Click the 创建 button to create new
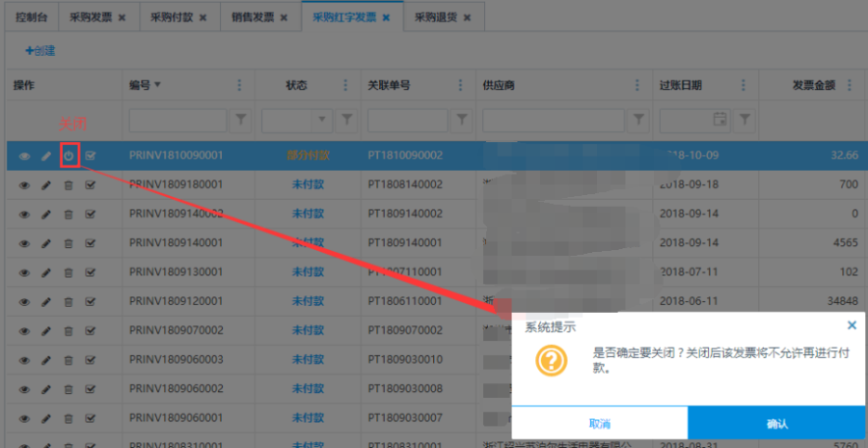868x448 pixels. [40, 49]
